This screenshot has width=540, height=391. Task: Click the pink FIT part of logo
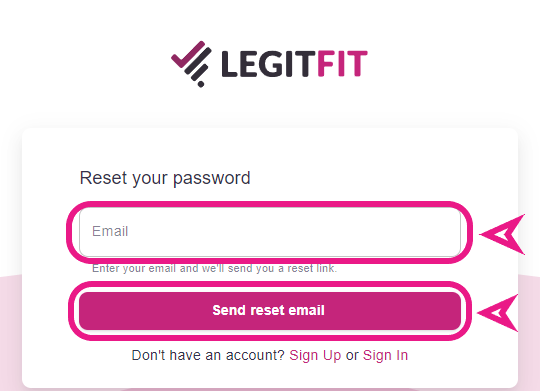pos(342,64)
